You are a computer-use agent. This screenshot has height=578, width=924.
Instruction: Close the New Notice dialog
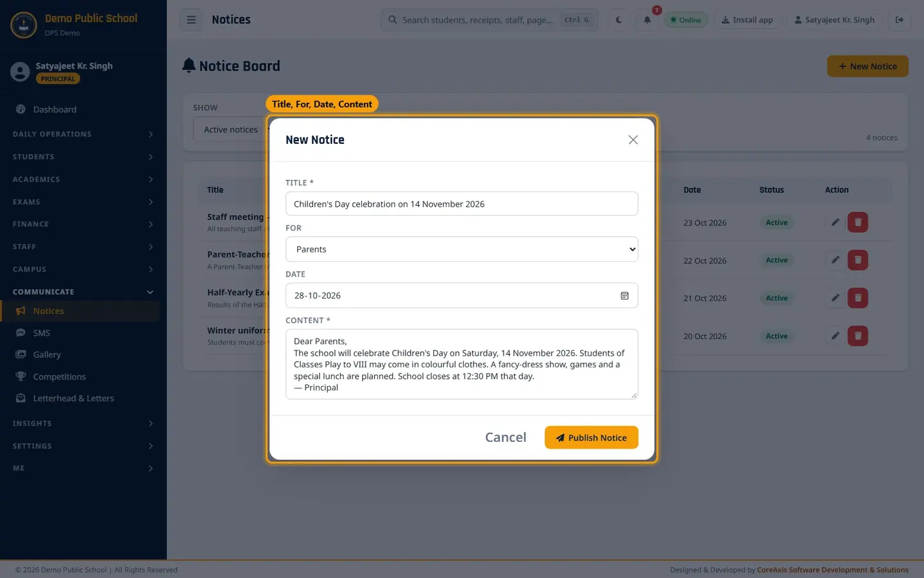(633, 140)
